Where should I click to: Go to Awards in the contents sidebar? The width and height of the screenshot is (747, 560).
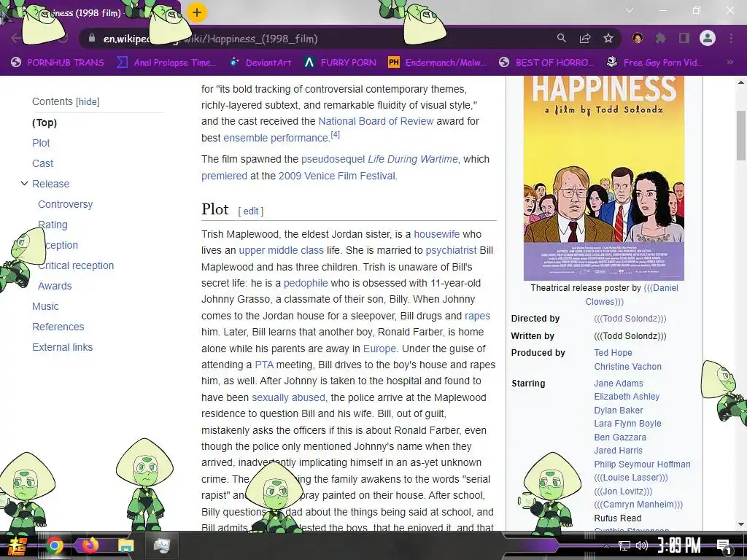point(55,286)
